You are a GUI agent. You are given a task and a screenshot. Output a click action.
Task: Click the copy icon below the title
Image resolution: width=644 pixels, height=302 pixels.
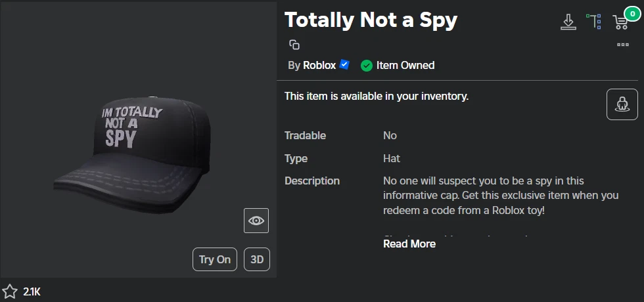(294, 45)
